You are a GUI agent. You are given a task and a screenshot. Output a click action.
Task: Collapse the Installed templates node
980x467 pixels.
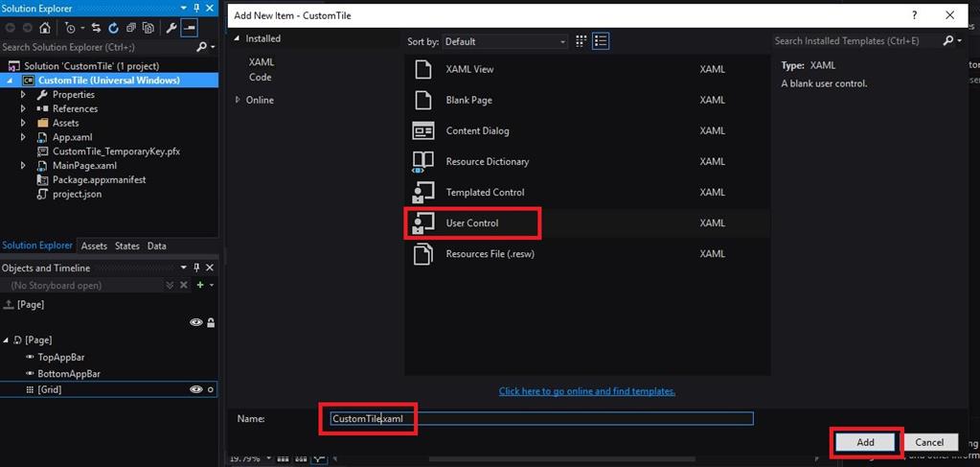(x=238, y=38)
